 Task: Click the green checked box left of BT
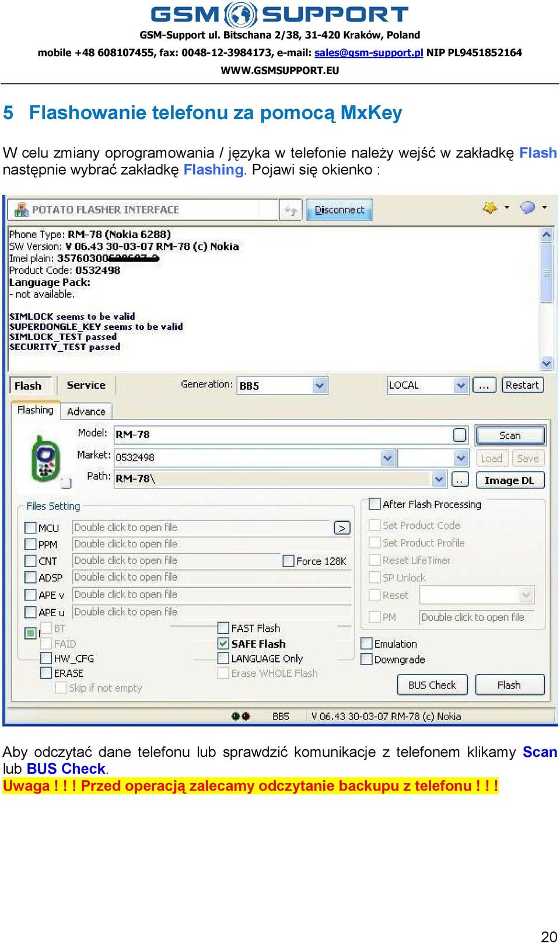30,633
